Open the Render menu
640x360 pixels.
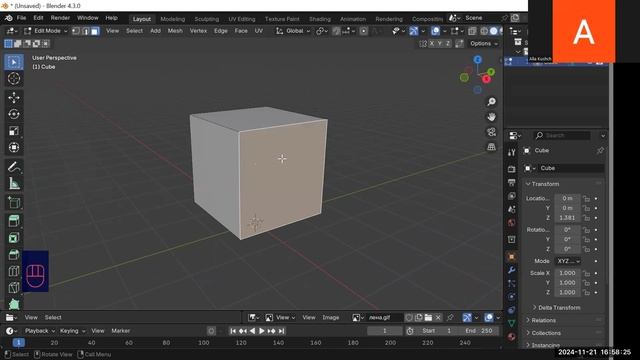(60, 18)
